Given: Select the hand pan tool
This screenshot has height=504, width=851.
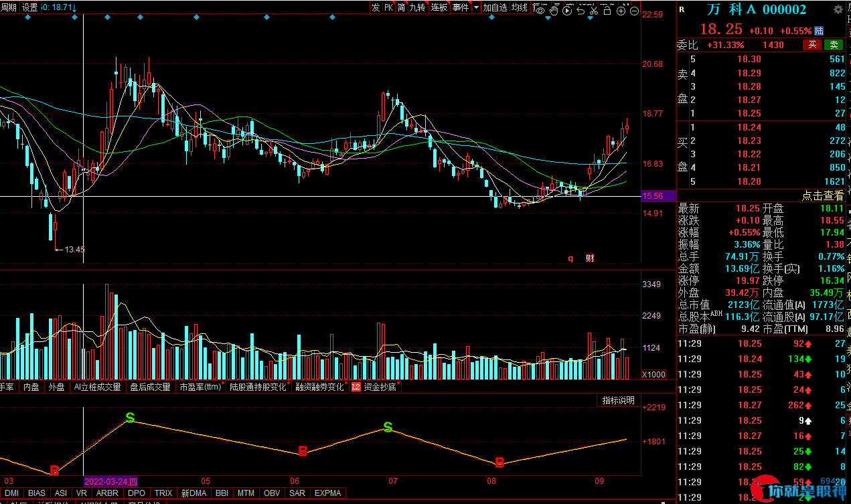Looking at the screenshot, I should (x=554, y=11).
